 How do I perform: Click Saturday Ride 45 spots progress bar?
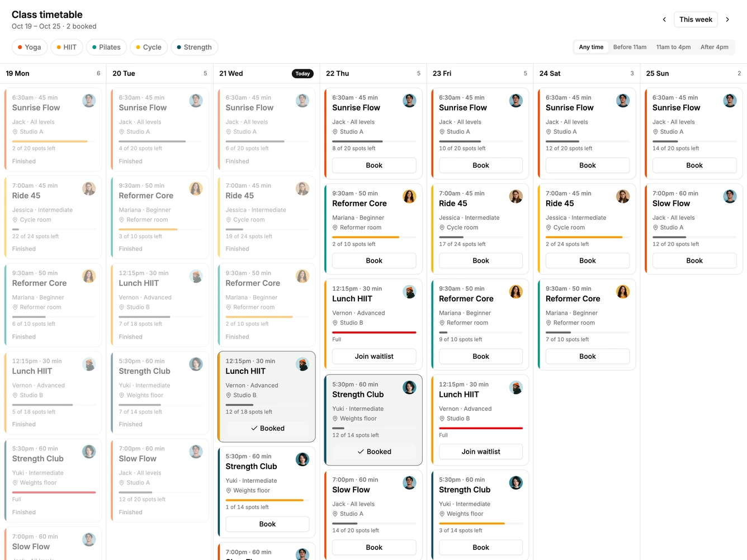[x=588, y=237]
